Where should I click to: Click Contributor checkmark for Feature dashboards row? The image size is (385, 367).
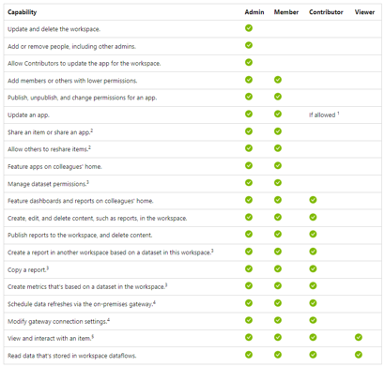tap(313, 200)
